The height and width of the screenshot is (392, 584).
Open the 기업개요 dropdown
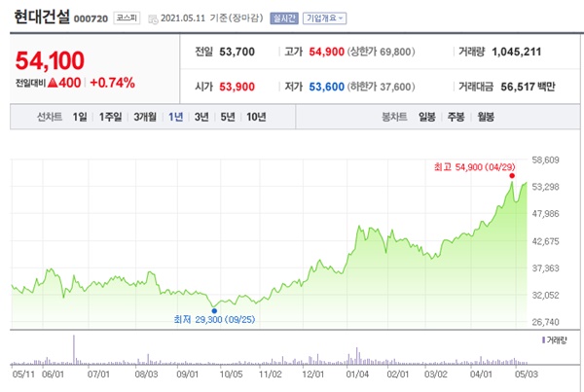pyautogui.click(x=324, y=18)
